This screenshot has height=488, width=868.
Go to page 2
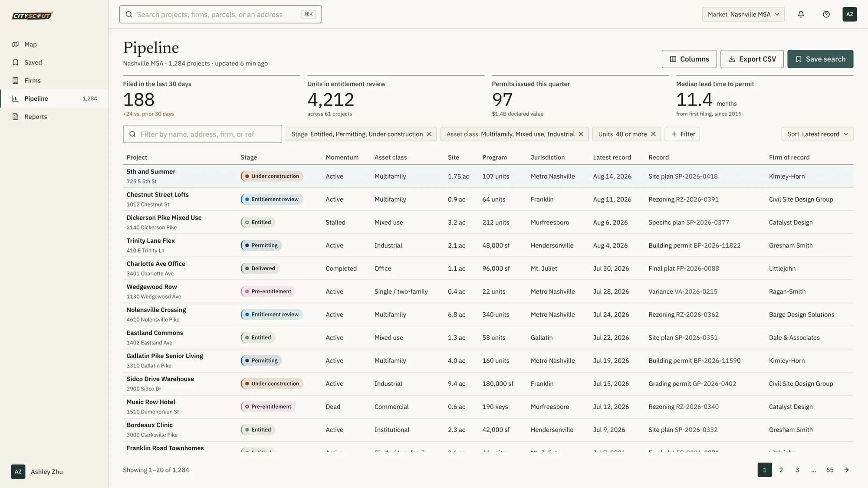tap(781, 470)
